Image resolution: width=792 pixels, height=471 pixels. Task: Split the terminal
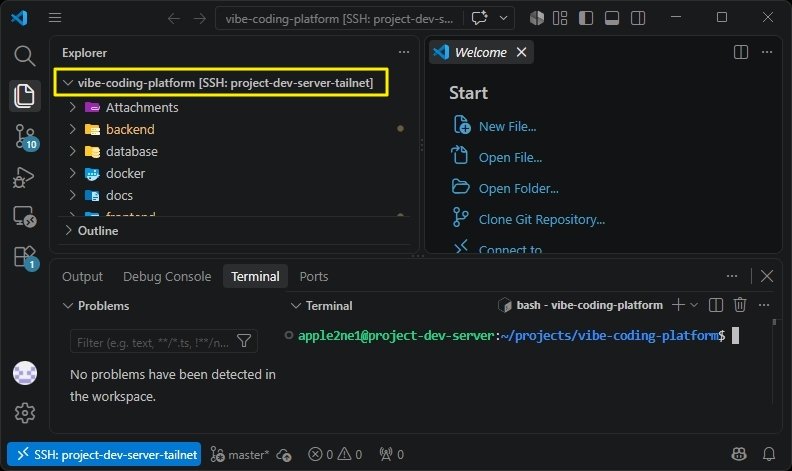pos(716,305)
